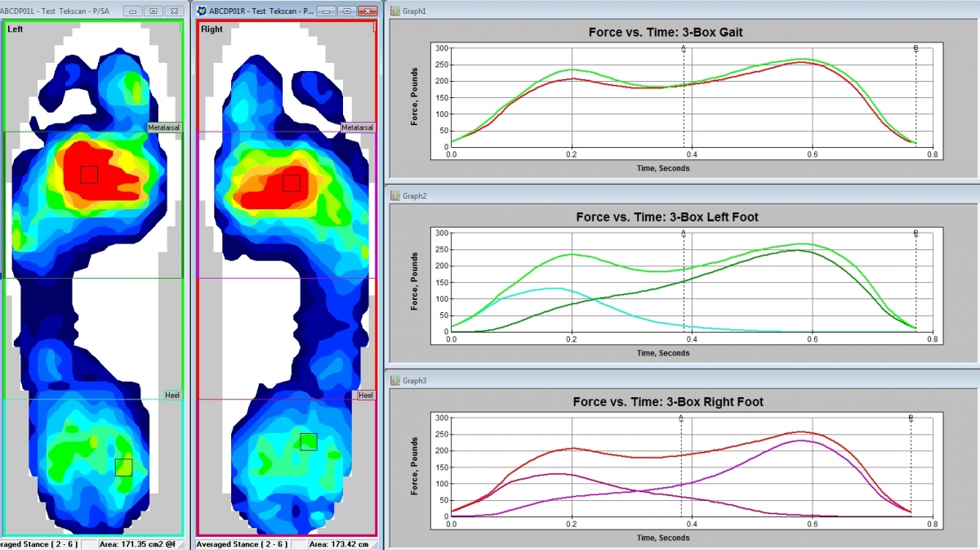Click the Heel box label on Right foot

[366, 395]
